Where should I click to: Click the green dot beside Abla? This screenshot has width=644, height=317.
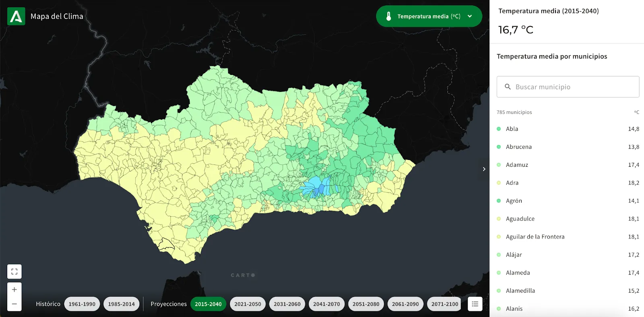click(x=499, y=129)
